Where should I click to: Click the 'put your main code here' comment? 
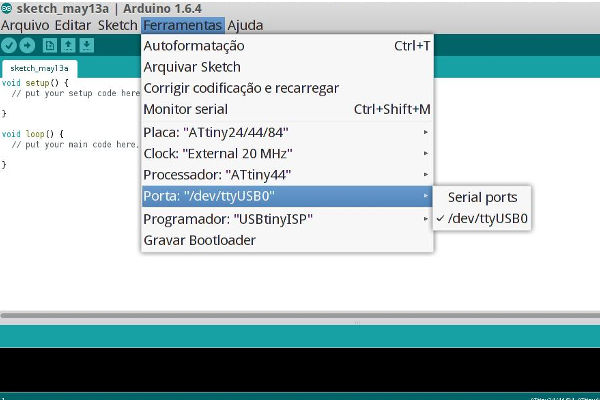pyautogui.click(x=74, y=144)
